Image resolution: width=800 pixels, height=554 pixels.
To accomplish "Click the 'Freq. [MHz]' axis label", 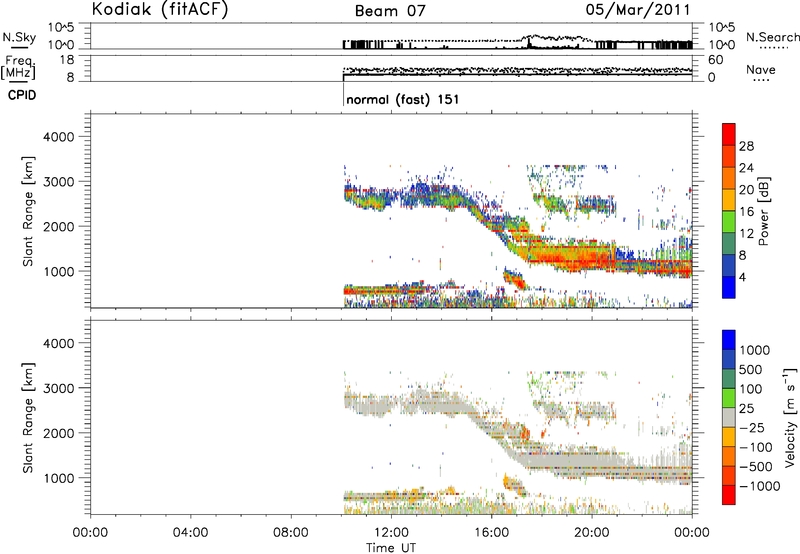I will (x=19, y=67).
